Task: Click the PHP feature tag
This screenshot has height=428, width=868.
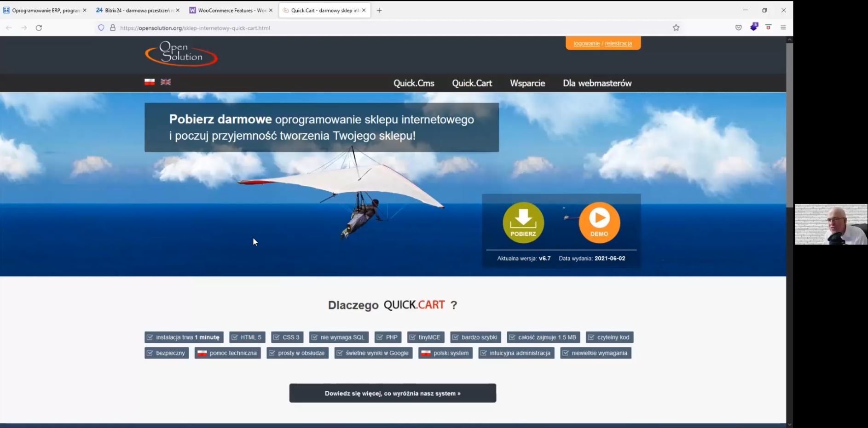Action: (x=388, y=337)
